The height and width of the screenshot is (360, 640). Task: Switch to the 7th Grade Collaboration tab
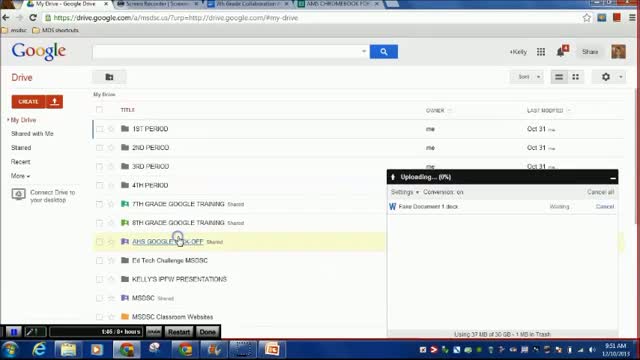248,4
